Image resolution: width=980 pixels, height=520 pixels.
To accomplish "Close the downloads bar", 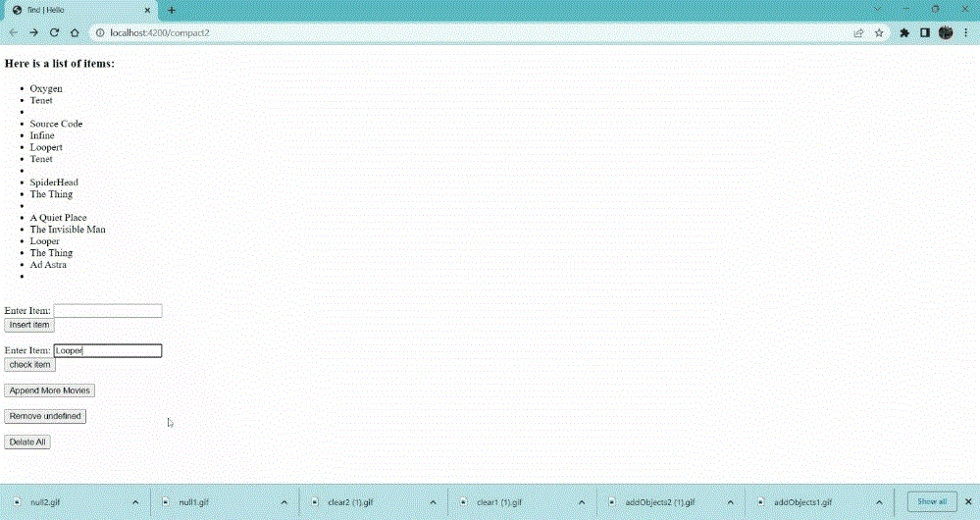I will point(968,502).
